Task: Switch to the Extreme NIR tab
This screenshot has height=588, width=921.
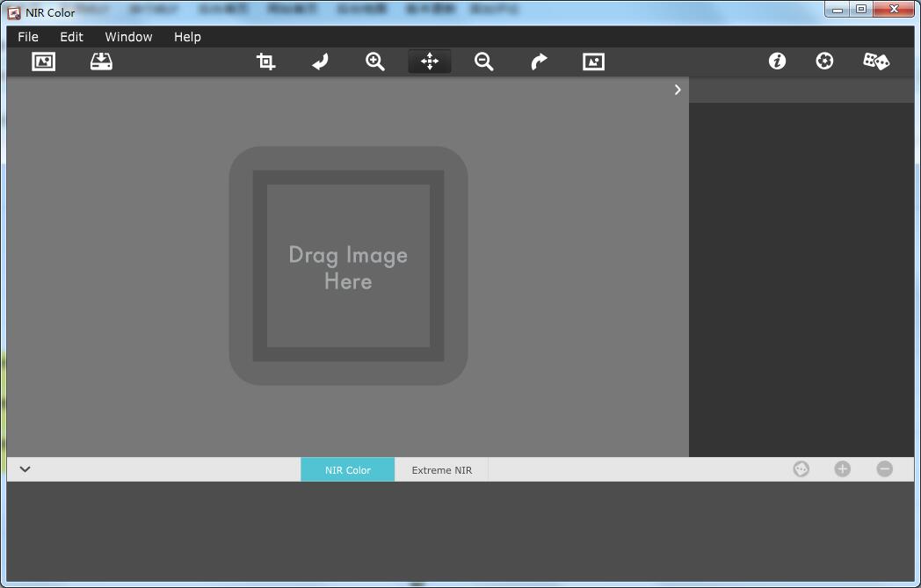Action: [440, 468]
